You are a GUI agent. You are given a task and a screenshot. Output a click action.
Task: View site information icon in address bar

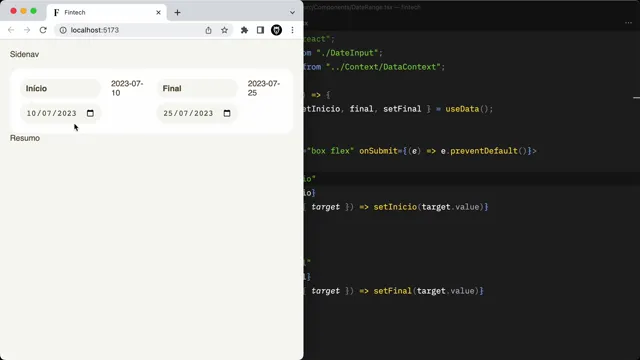coord(63,30)
